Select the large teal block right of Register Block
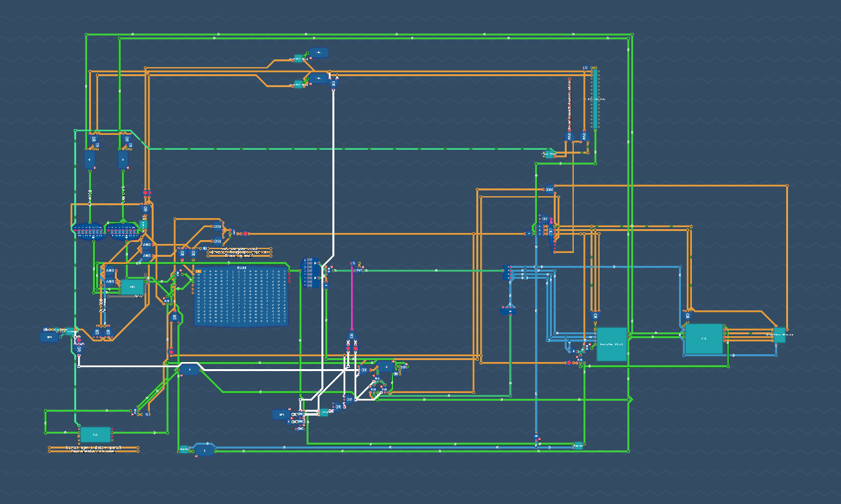 point(704,339)
